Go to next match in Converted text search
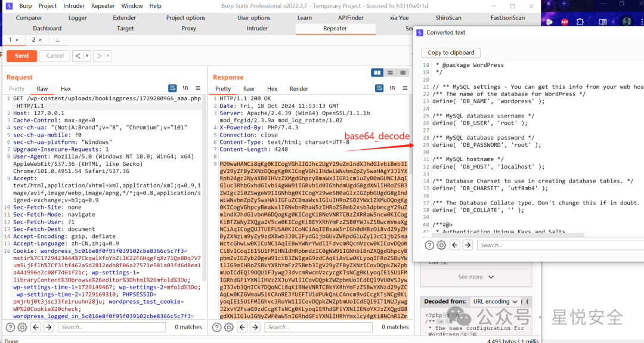 pyautogui.click(x=467, y=245)
